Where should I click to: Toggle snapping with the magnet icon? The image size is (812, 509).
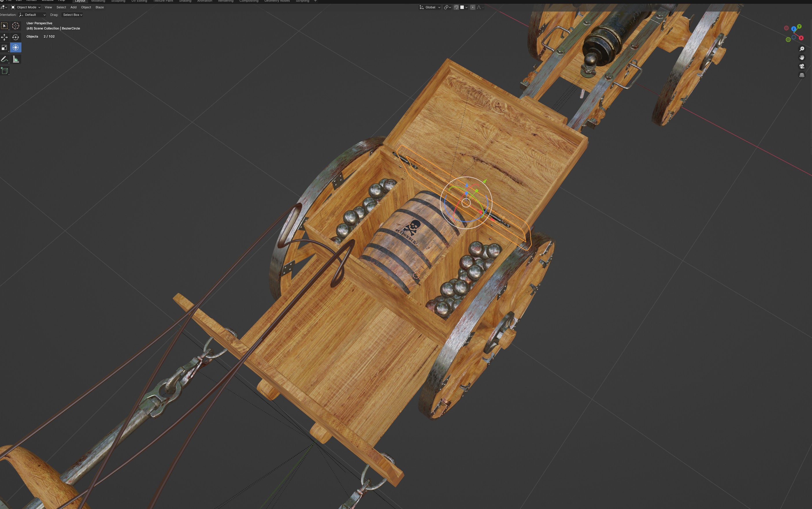point(456,8)
